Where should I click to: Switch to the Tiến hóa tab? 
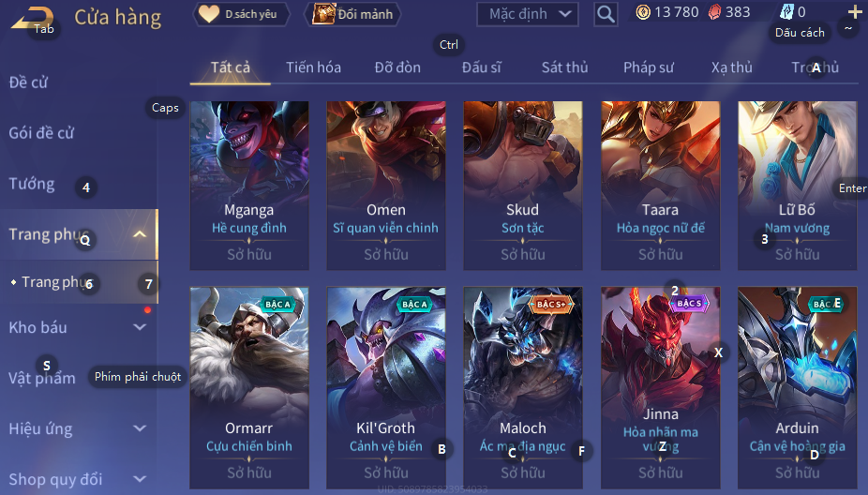(x=313, y=67)
